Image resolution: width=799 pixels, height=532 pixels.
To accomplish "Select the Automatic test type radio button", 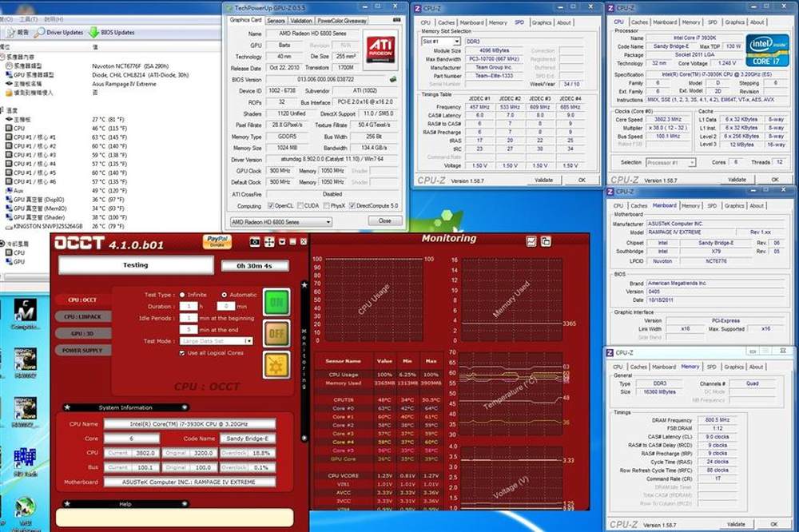I will [x=224, y=295].
